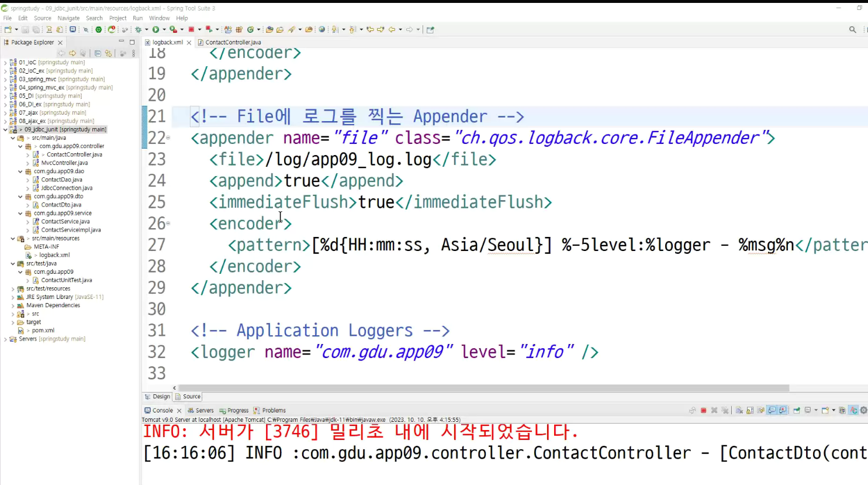Collapse the 09_jdbc_junit project node
Screen dimensions: 868x485
point(5,129)
